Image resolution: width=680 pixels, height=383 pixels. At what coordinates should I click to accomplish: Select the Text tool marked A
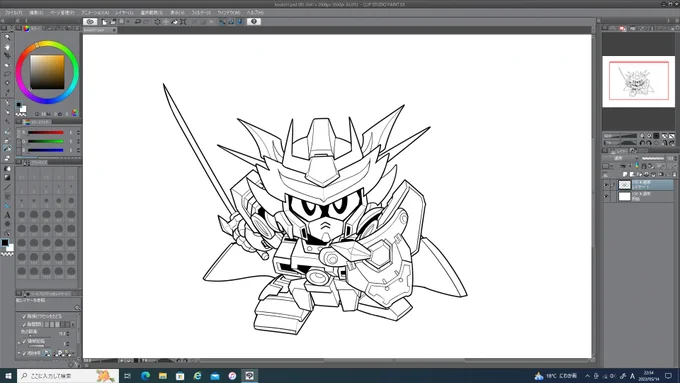[7, 215]
